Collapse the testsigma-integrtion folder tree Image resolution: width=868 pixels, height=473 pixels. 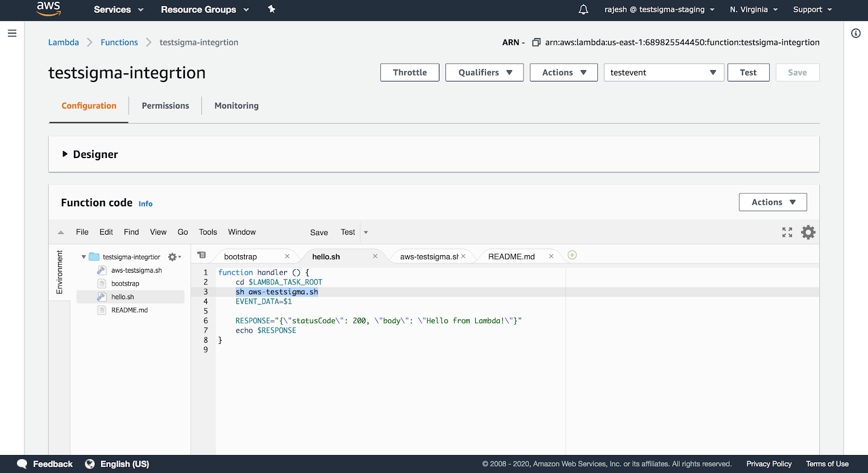[x=84, y=257]
